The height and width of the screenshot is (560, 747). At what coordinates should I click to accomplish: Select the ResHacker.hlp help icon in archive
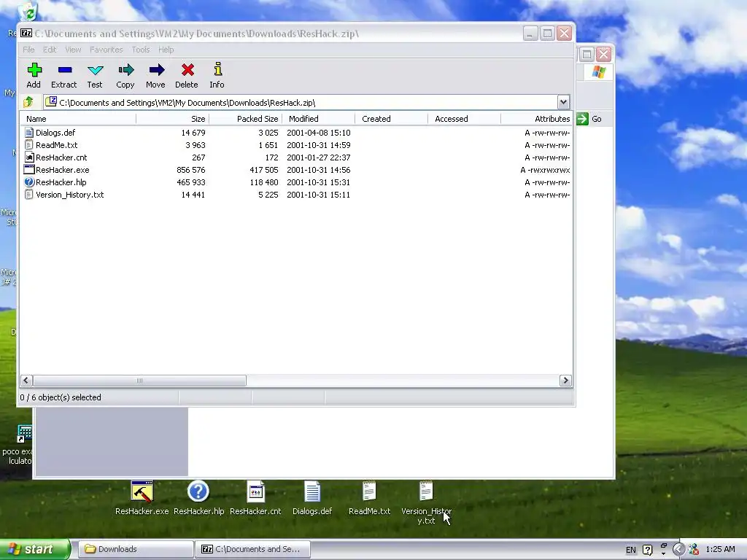point(29,182)
